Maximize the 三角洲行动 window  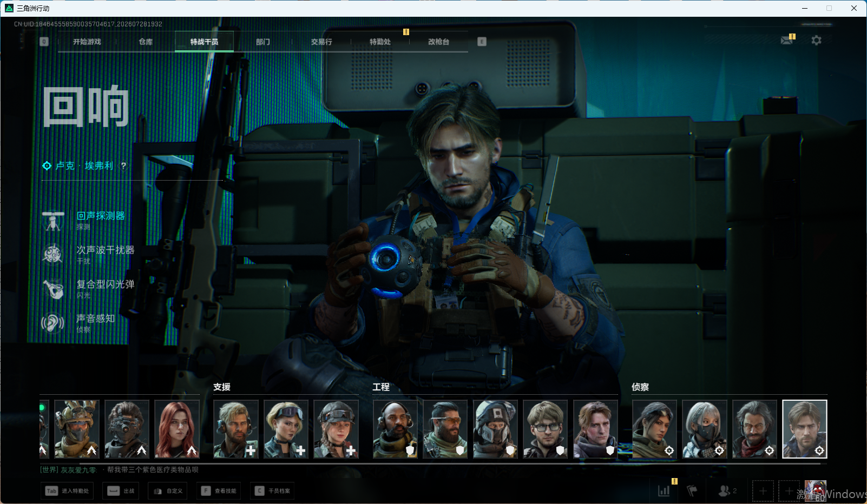pyautogui.click(x=829, y=8)
